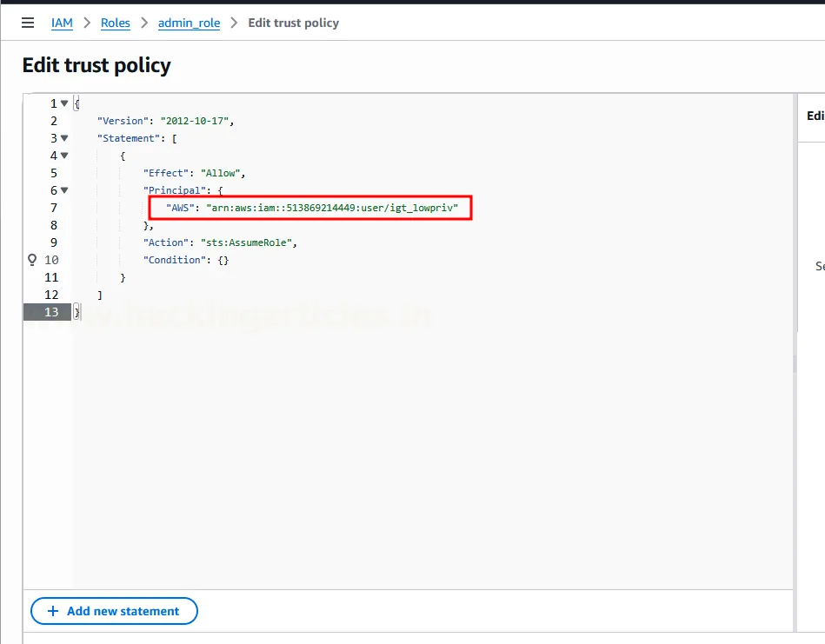Select line number 13 in the gutter
Image resolution: width=825 pixels, height=644 pixels.
(x=50, y=312)
